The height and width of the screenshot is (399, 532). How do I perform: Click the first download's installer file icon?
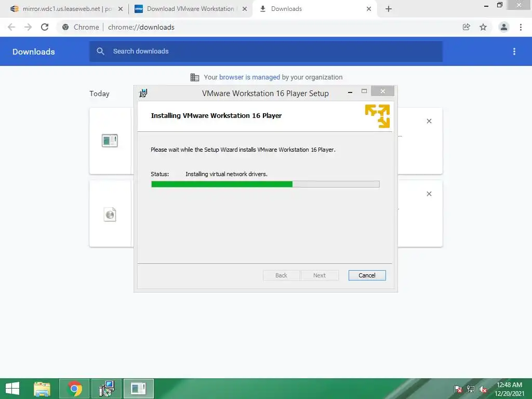110,140
